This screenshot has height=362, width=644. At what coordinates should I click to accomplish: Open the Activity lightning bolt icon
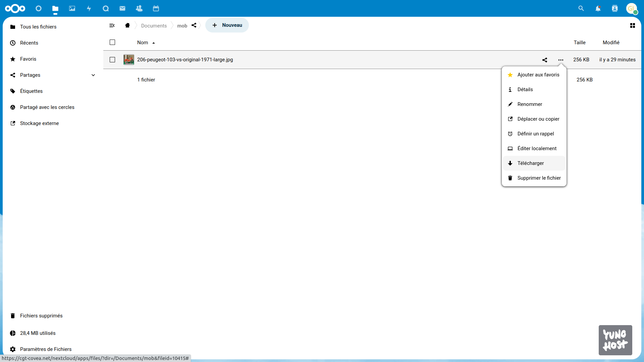coord(89,8)
